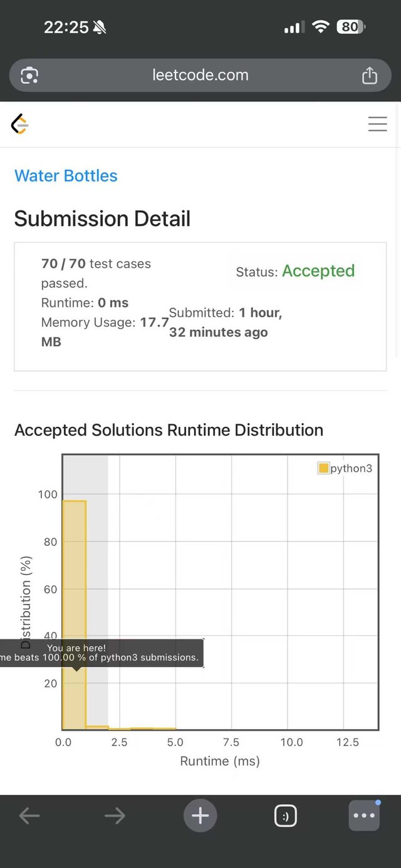Toggle the python3 legend swatch
Screen dimensions: 401x868
(324, 468)
